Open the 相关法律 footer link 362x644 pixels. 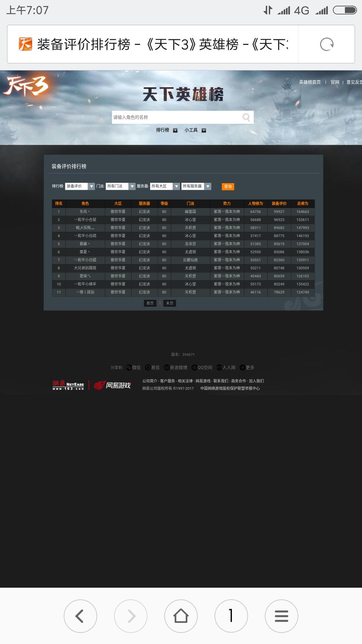[185, 381]
